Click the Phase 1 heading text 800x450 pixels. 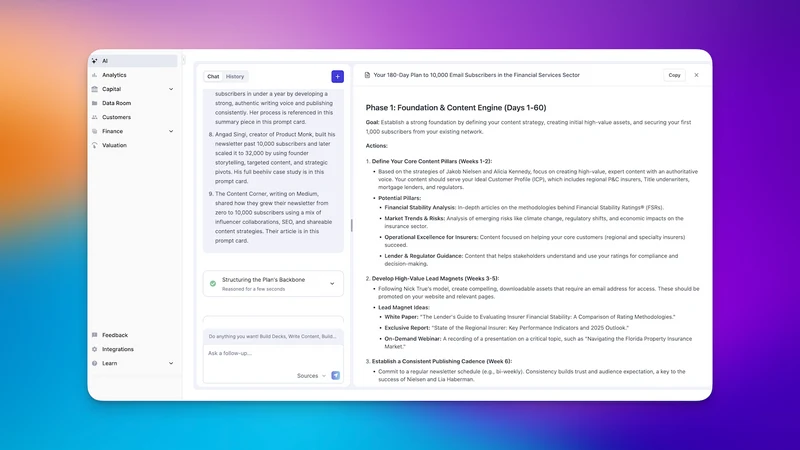[x=456, y=108]
